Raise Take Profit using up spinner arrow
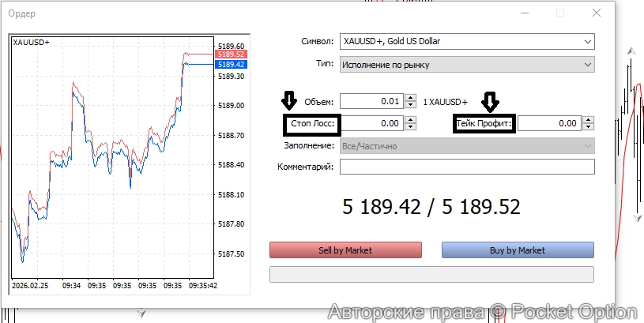Viewport: 644px width, 323px height. (x=587, y=120)
